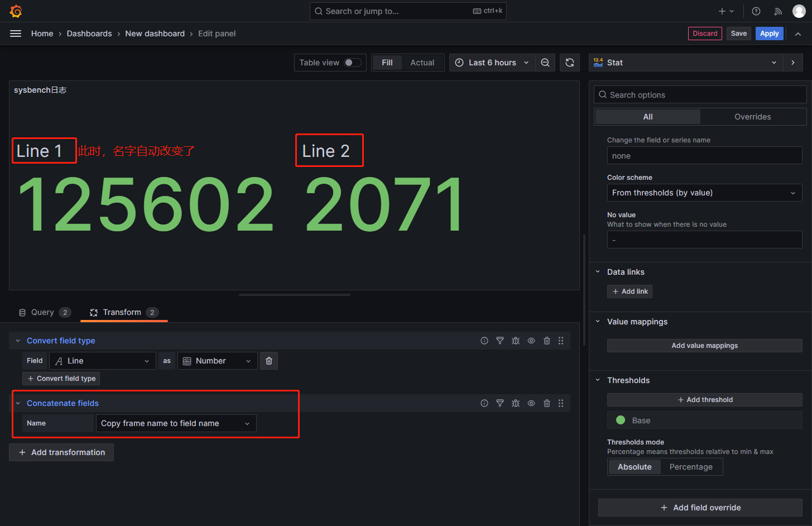Open the hamburger navigation menu
Viewport: 812px width, 526px height.
point(16,34)
